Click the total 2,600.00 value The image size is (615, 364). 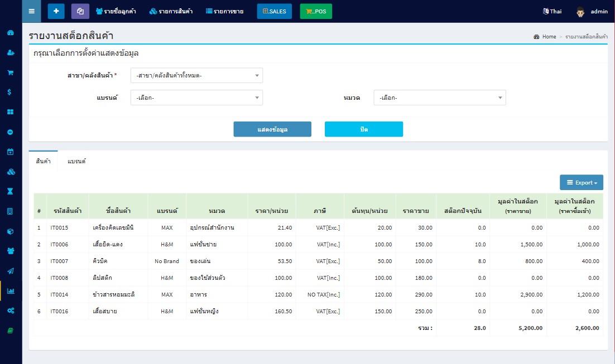(x=587, y=328)
